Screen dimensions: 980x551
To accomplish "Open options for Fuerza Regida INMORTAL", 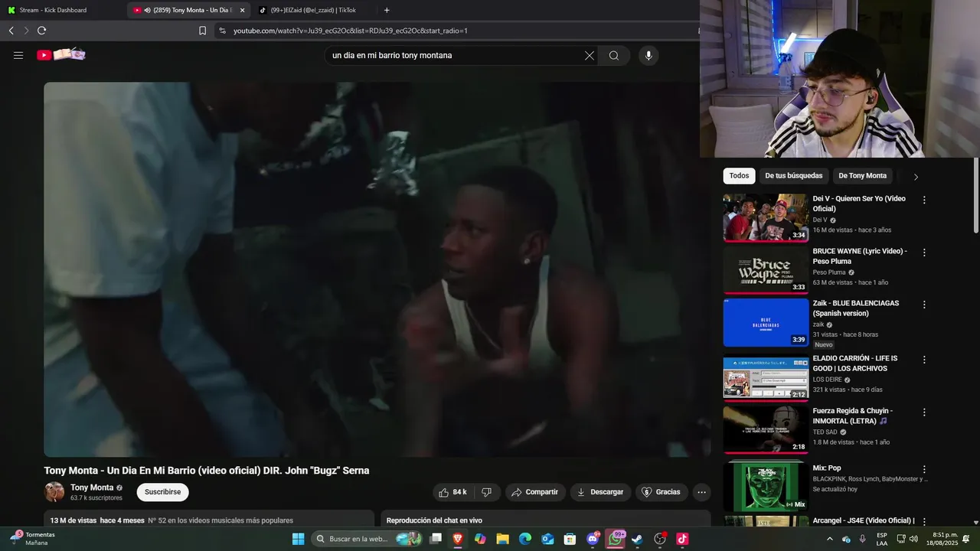I will 924,412.
